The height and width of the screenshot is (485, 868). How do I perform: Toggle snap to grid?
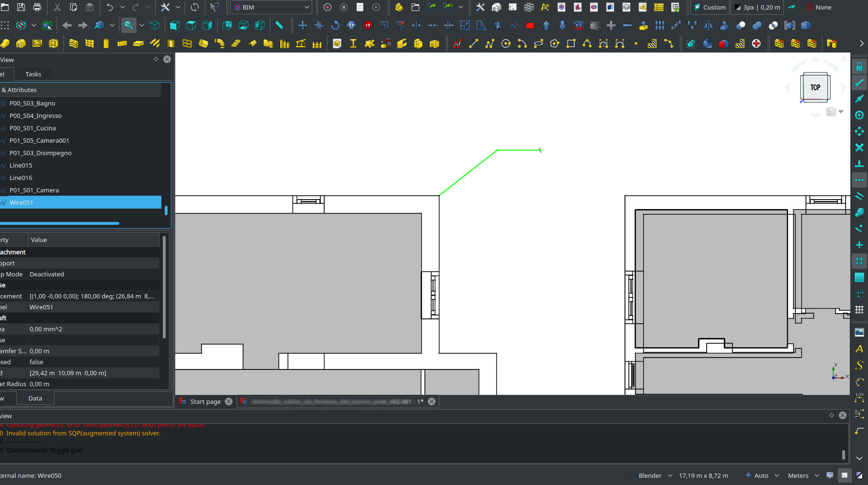pos(859,261)
